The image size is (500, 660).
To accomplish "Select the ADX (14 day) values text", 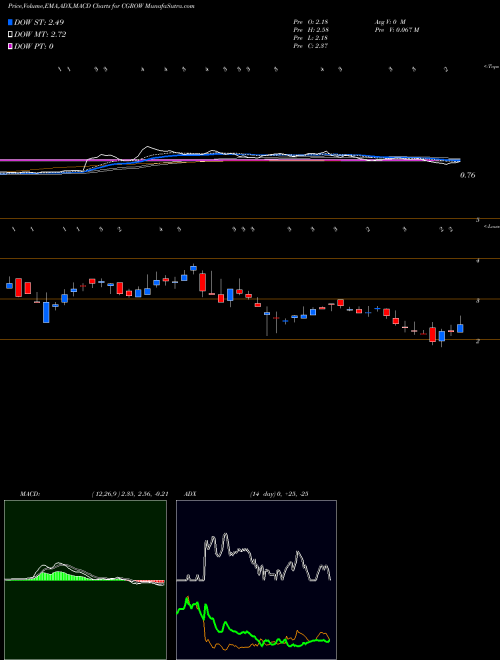I will tap(277, 494).
